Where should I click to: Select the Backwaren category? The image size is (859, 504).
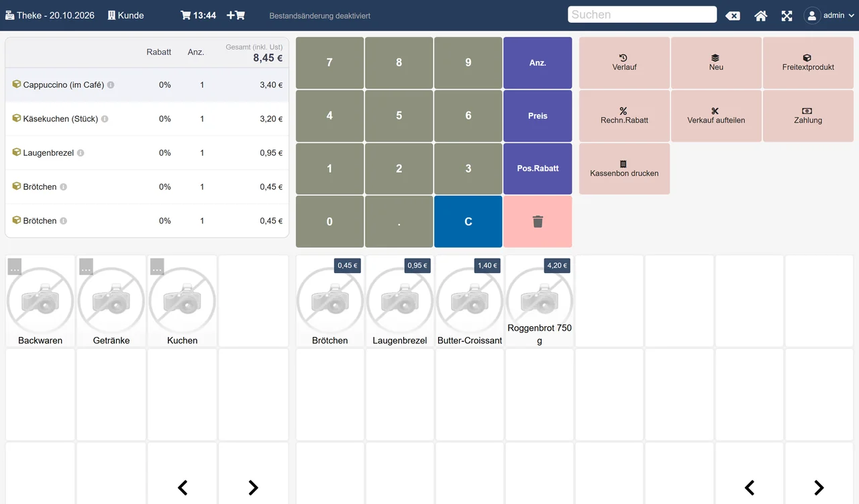point(40,301)
